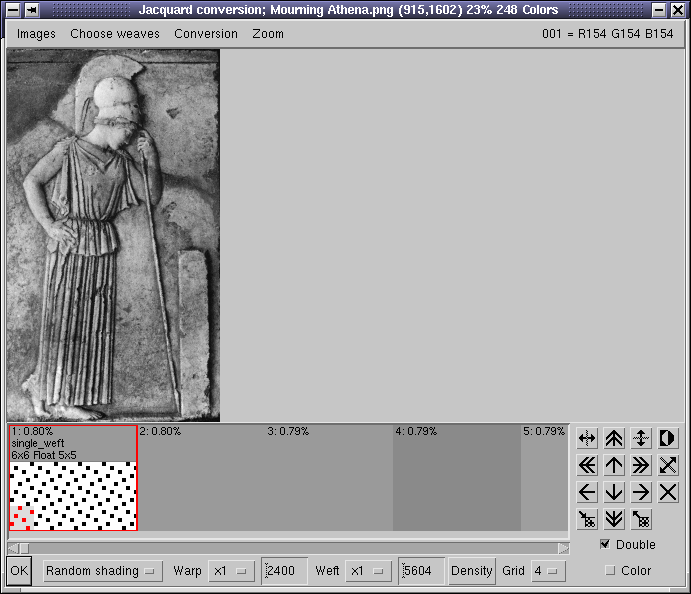The width and height of the screenshot is (691, 594).
Task: Select color slot 3: 0.79%
Action: [x=329, y=478]
